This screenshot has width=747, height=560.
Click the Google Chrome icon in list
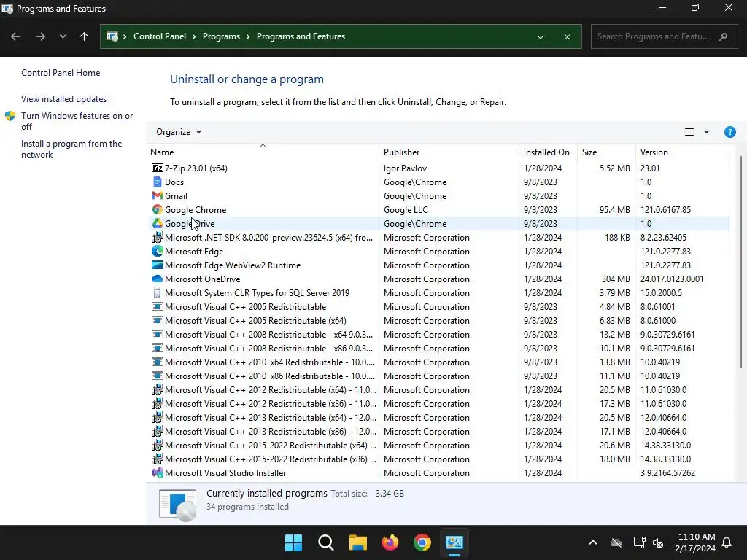click(x=158, y=209)
